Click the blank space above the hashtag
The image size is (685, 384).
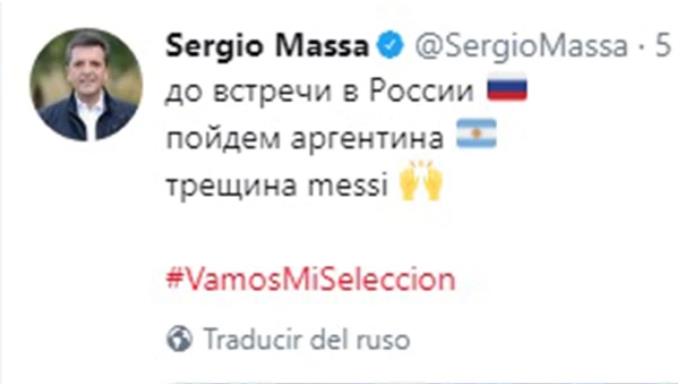(x=311, y=234)
